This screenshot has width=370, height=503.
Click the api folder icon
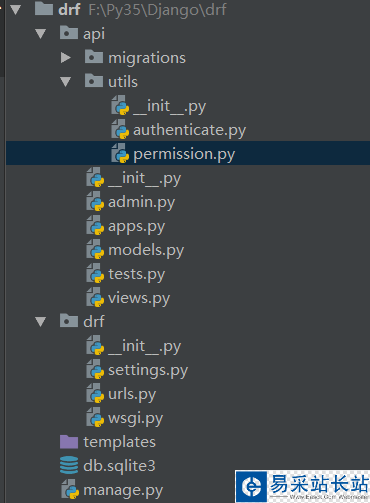point(69,33)
